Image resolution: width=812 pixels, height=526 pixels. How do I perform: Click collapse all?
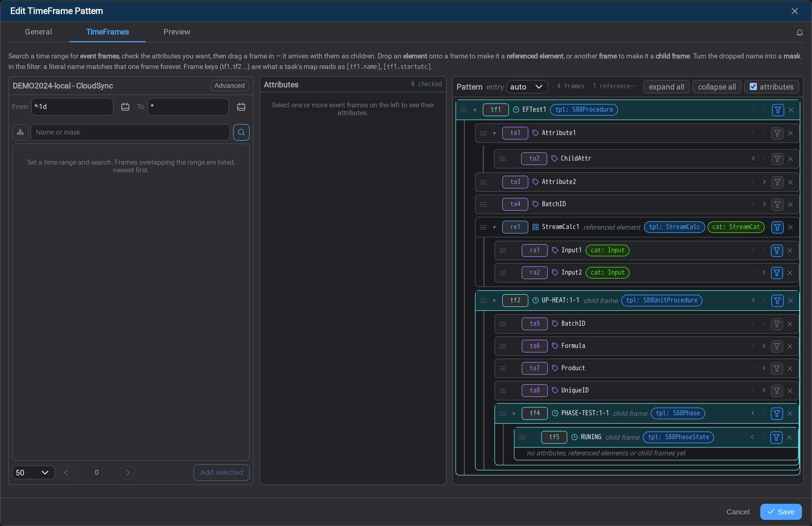(716, 87)
